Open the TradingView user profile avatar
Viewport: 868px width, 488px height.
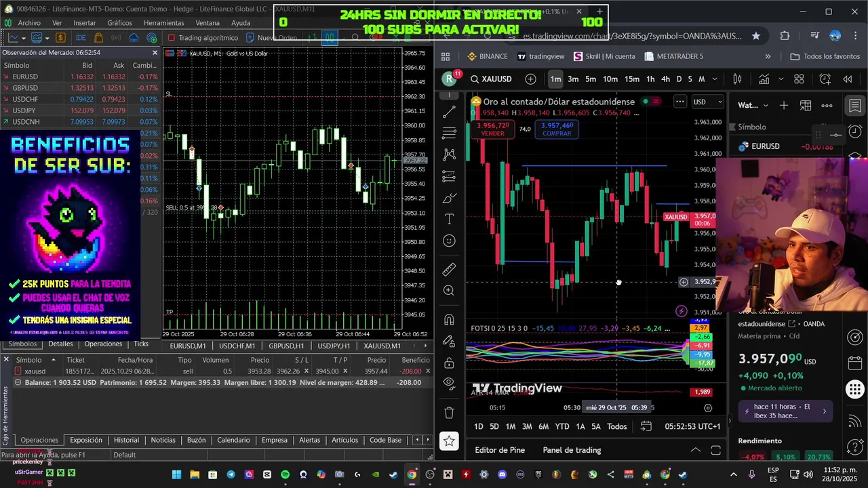tap(449, 79)
